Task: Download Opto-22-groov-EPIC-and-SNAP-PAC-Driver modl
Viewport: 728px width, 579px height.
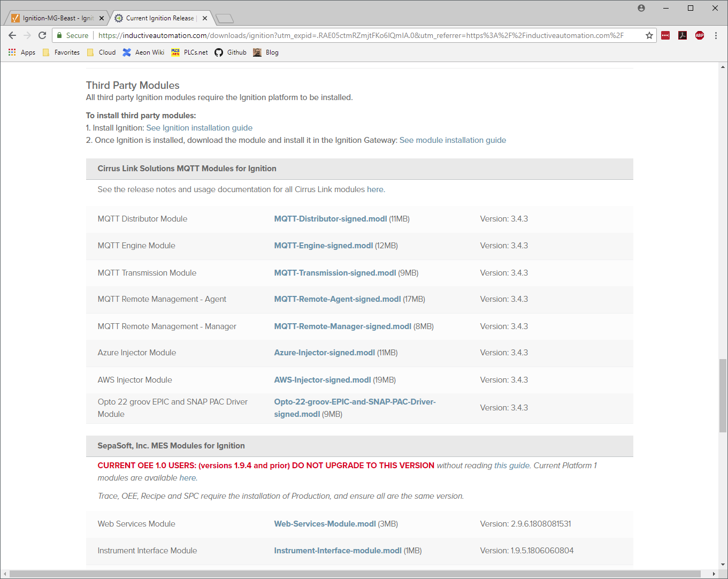Action: pyautogui.click(x=355, y=408)
